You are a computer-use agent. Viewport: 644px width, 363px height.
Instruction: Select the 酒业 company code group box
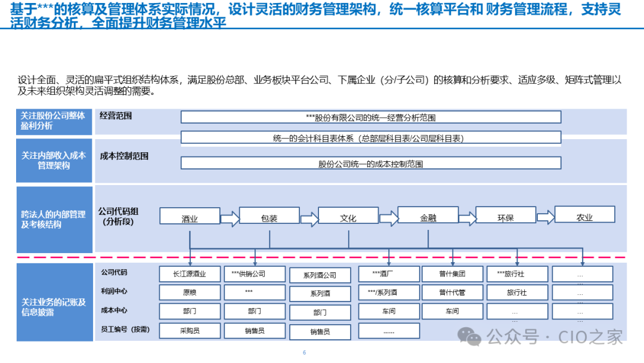point(190,217)
